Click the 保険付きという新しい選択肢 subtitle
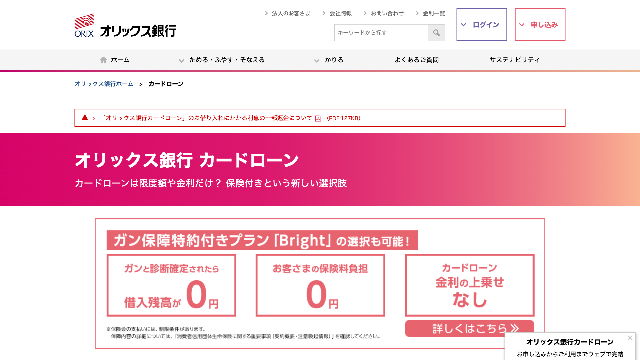Viewport: 640px width, 360px height. [x=286, y=183]
